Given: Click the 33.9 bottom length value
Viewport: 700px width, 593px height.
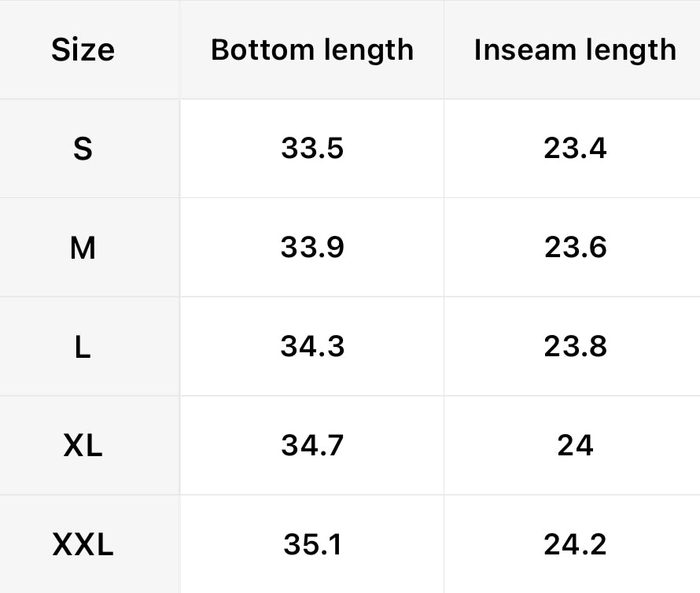Looking at the screenshot, I should point(312,248).
